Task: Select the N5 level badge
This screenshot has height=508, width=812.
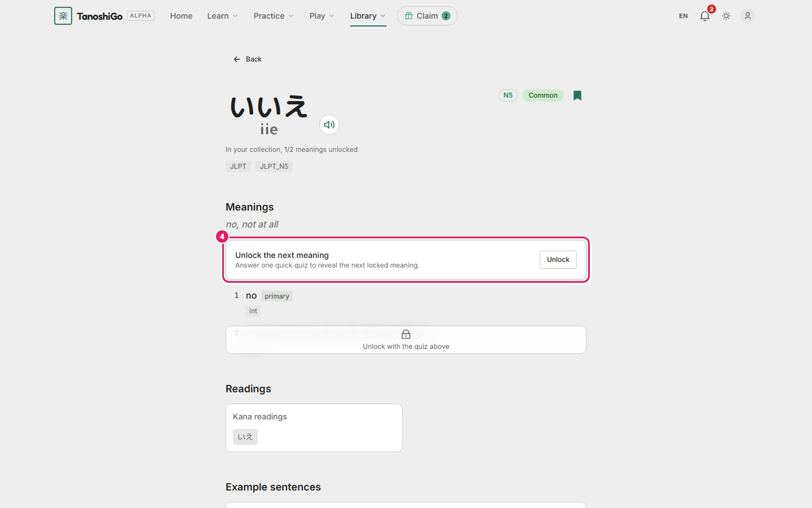Action: point(508,95)
